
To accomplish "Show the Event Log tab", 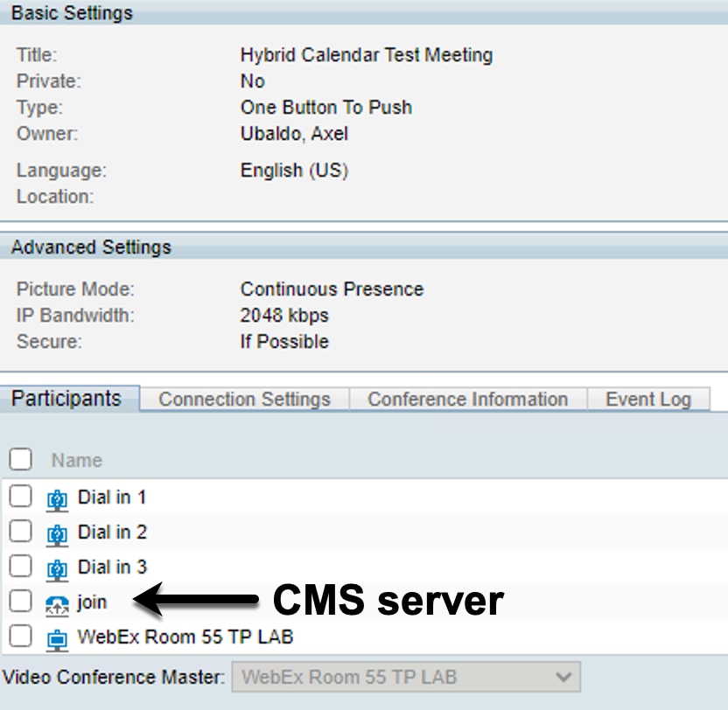I will tap(648, 399).
